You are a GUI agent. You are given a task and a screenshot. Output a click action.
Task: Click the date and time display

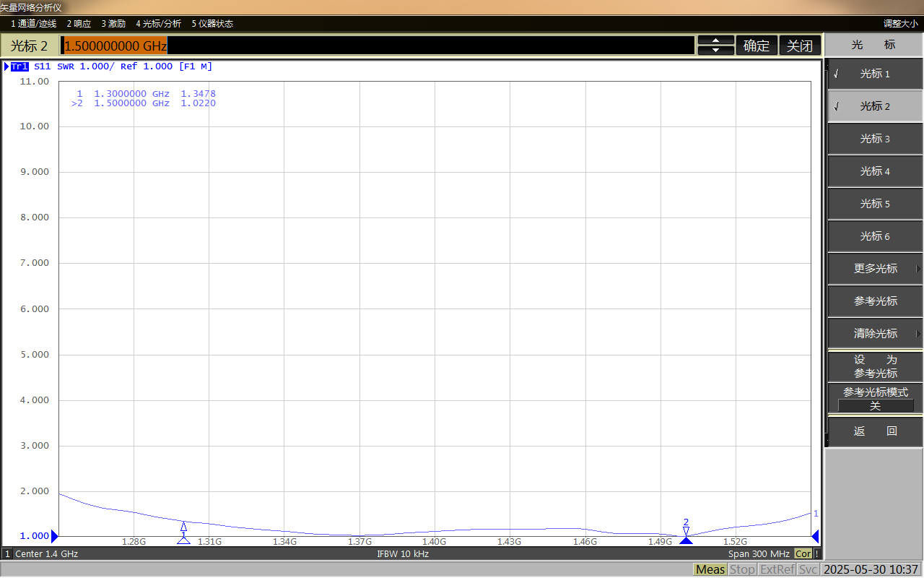tap(871, 569)
